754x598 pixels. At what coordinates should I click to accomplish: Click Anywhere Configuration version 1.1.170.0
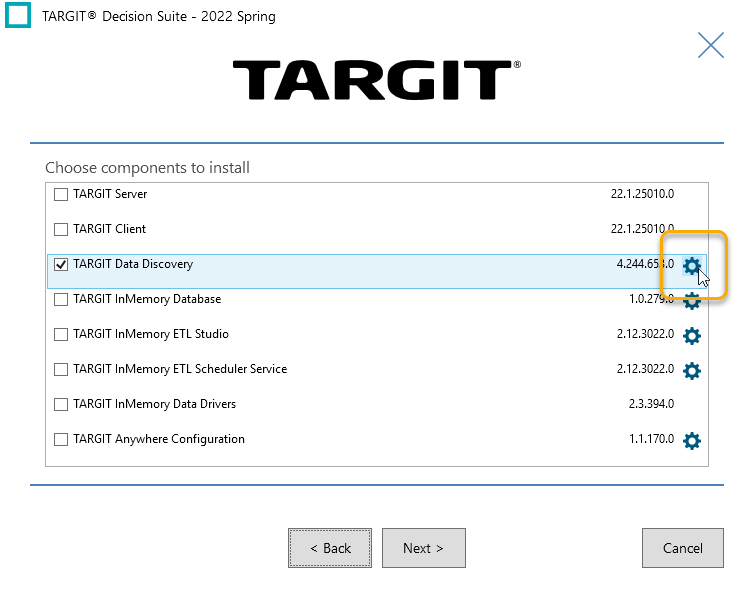pos(652,439)
